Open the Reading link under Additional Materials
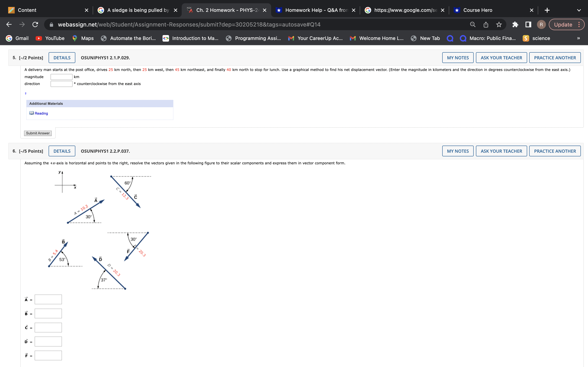Screen dimensions: 588x367 (x=41, y=113)
